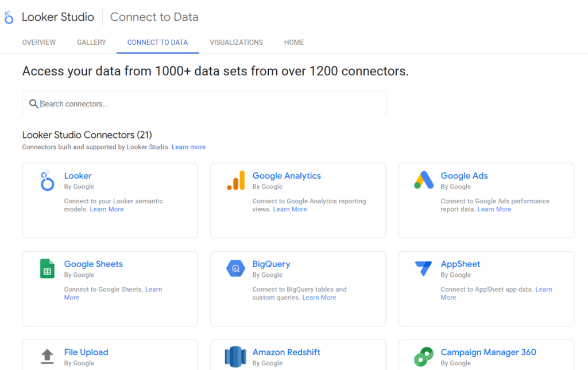
Task: Click the green Google Sheets icon
Action: click(x=47, y=269)
